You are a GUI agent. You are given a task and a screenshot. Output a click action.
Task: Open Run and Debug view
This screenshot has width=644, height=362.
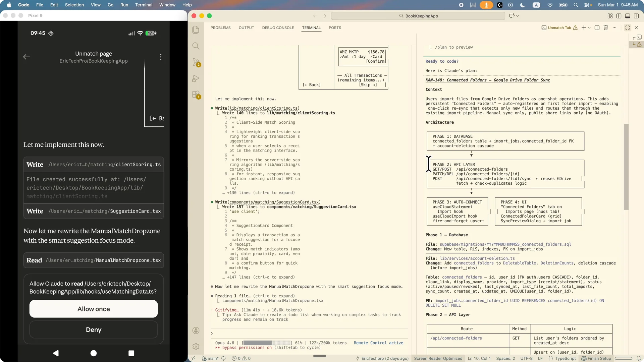(x=196, y=78)
